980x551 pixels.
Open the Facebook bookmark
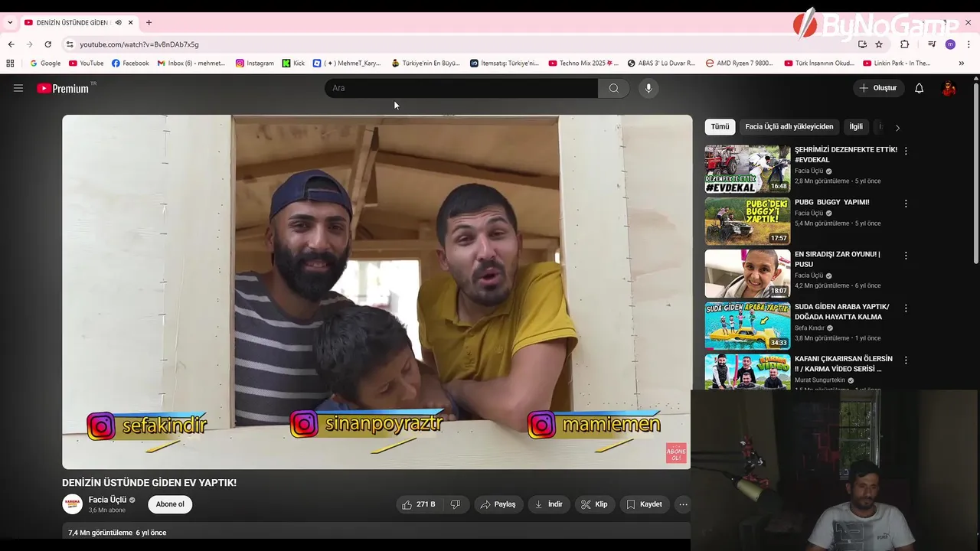tap(130, 64)
